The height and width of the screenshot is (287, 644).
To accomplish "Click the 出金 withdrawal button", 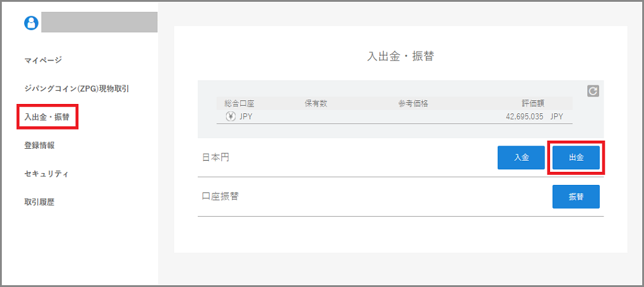I will click(576, 158).
